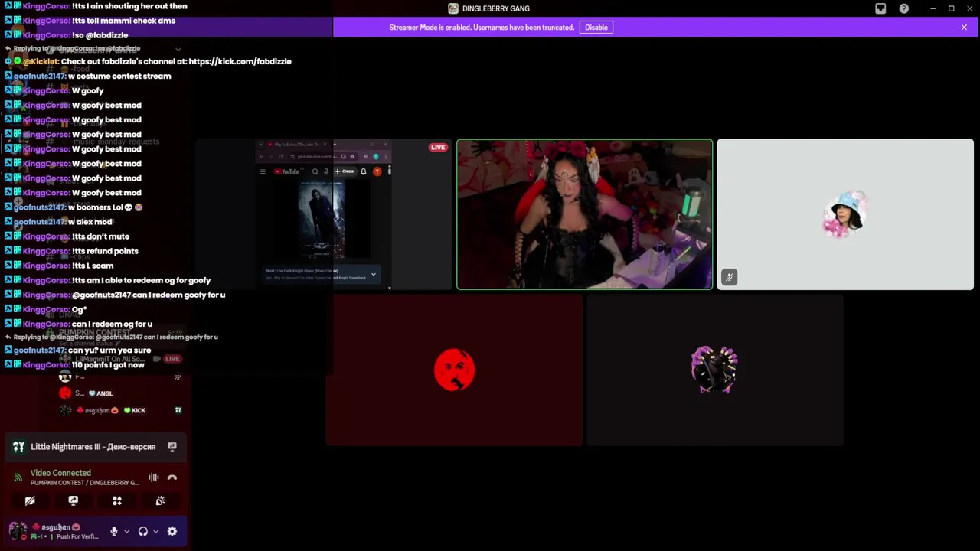Turn on camera in voice panel

click(x=30, y=500)
